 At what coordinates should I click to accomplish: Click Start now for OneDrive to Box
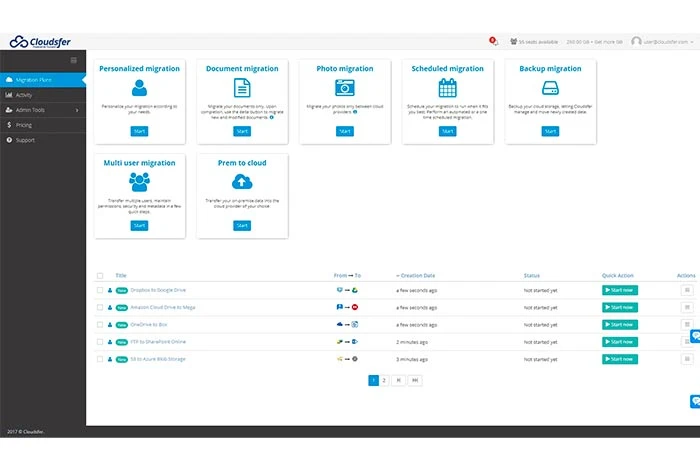[620, 324]
